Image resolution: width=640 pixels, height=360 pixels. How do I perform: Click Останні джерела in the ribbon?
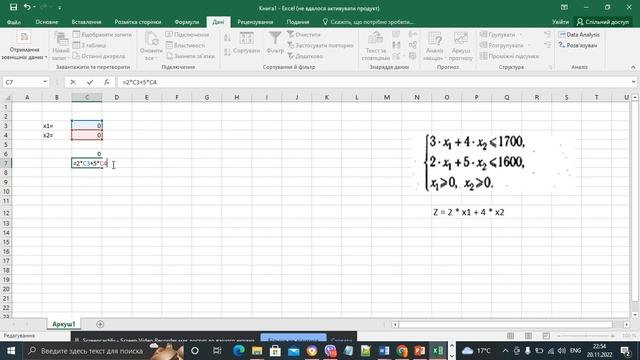point(99,56)
